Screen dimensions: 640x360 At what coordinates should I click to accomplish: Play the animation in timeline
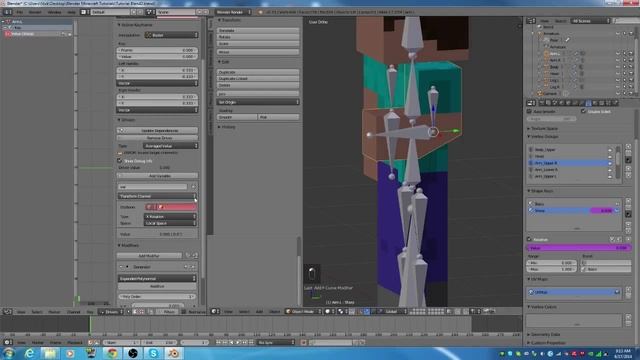point(238,342)
